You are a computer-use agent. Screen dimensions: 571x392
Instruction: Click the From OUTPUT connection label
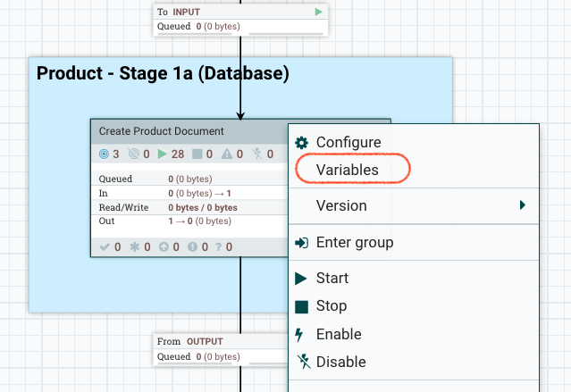(x=189, y=341)
